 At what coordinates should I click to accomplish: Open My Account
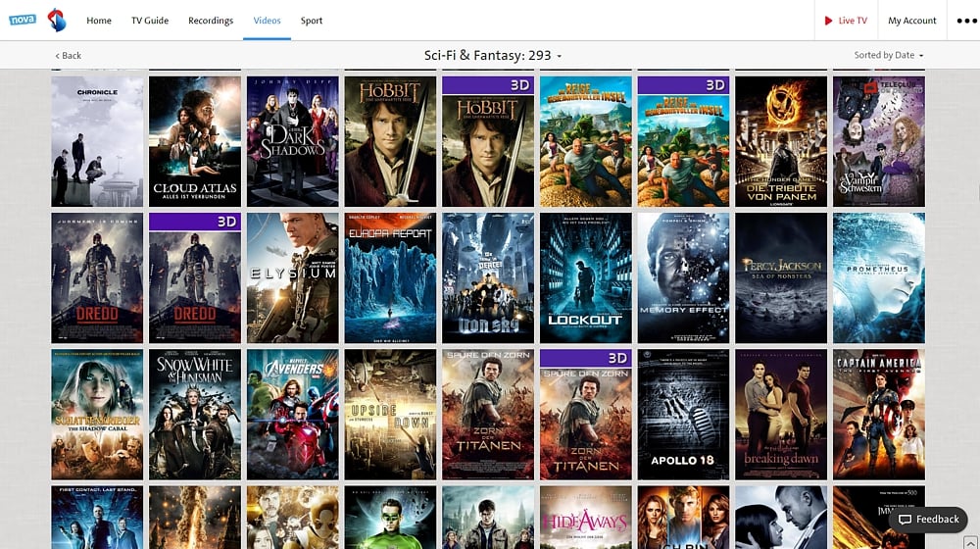point(911,21)
